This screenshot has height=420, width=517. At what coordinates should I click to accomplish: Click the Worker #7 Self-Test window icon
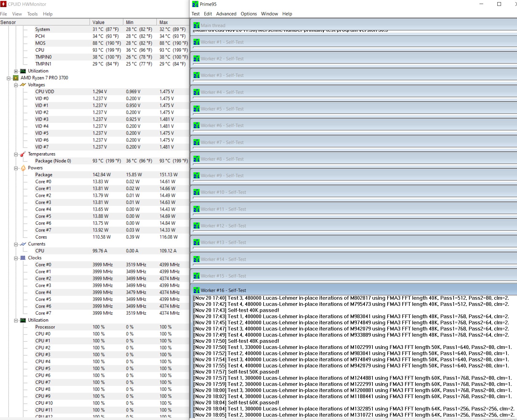[197, 142]
